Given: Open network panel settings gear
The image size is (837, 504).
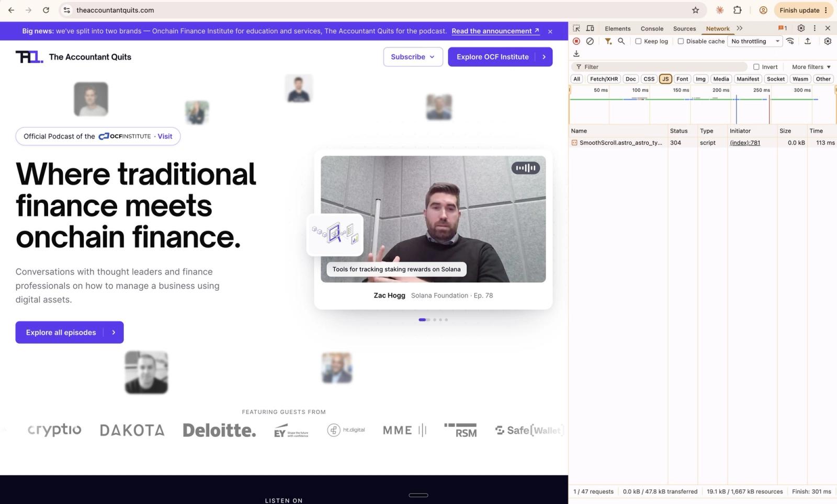Looking at the screenshot, I should click(828, 41).
